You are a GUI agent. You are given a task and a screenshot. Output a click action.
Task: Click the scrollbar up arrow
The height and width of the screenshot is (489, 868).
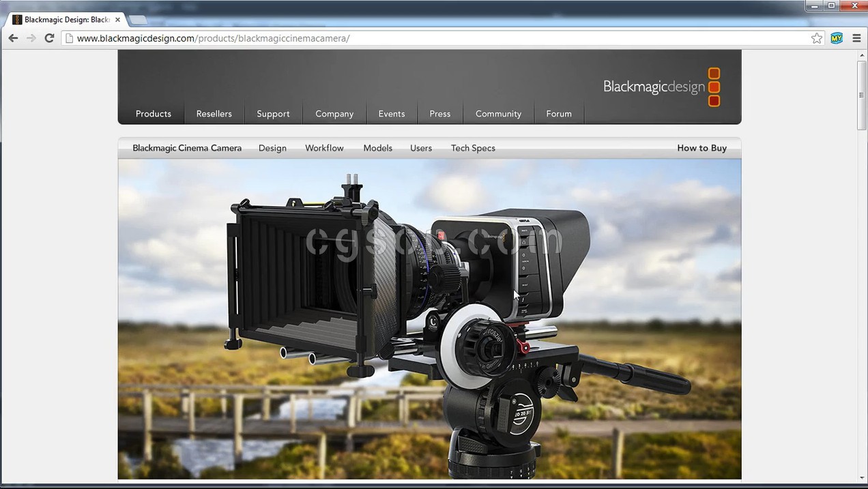pyautogui.click(x=862, y=55)
